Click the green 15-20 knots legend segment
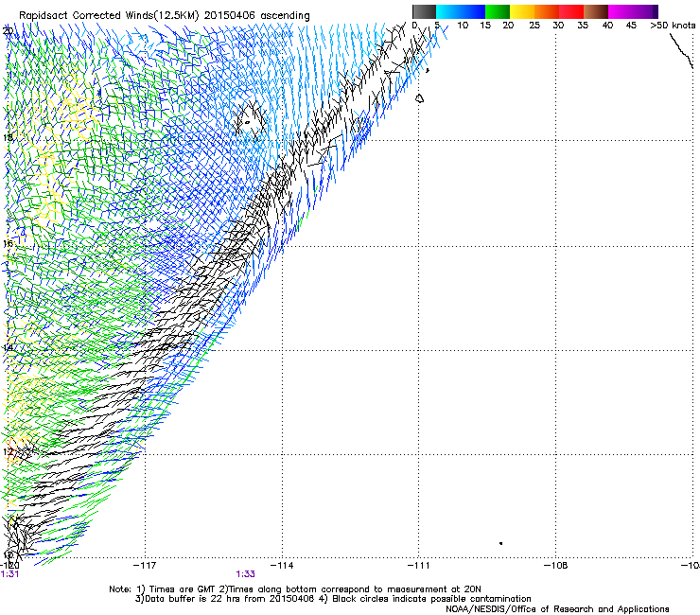The image size is (700, 615). (498, 11)
